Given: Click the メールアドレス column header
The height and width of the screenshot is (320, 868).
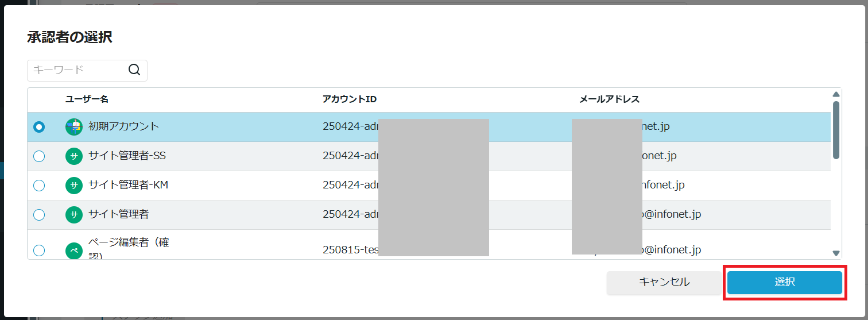Looking at the screenshot, I should (x=609, y=99).
